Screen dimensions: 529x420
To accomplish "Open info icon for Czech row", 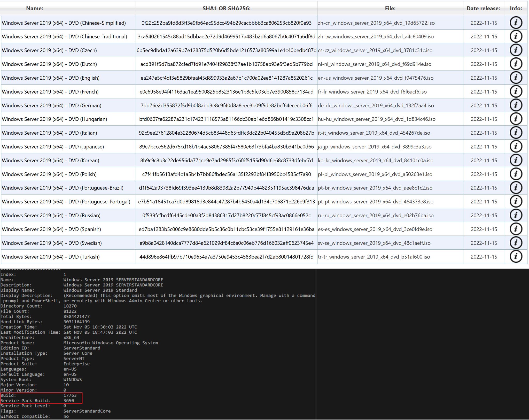I will click(516, 50).
